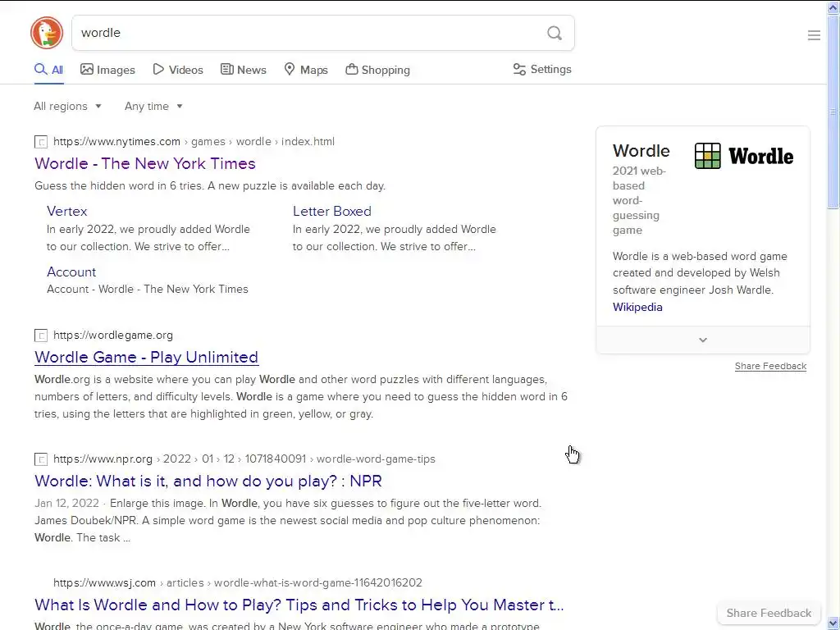Open the Vertex sublink

(x=67, y=211)
